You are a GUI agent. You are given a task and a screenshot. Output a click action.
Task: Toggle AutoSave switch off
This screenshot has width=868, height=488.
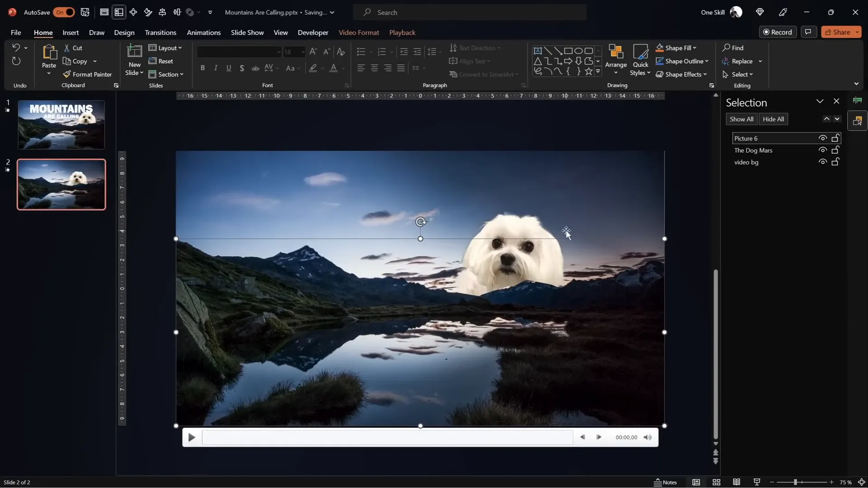point(64,12)
